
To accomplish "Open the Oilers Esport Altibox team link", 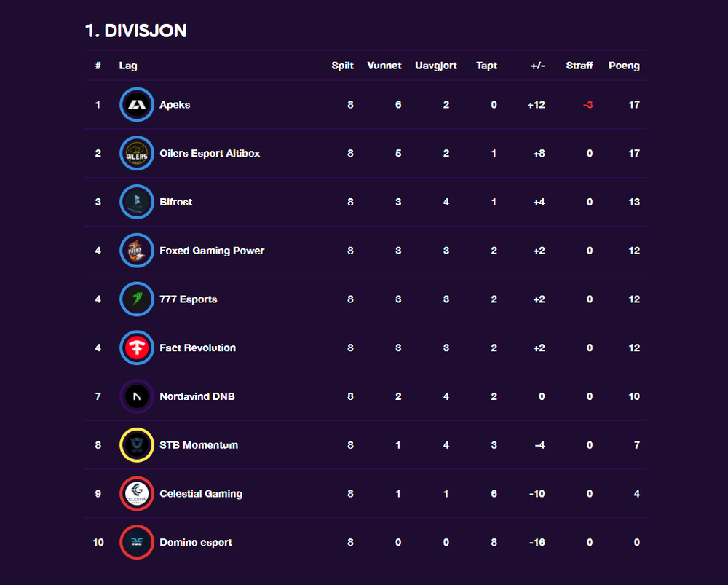I will pos(210,153).
